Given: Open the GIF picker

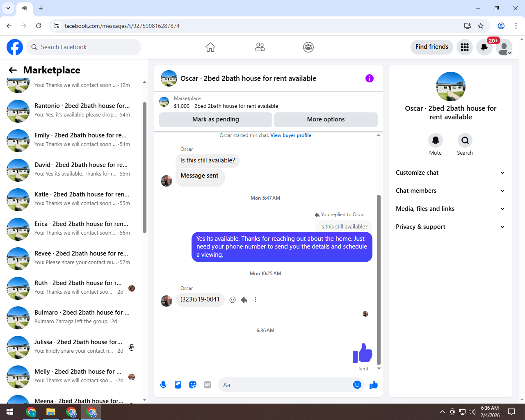Looking at the screenshot, I should click(x=208, y=385).
